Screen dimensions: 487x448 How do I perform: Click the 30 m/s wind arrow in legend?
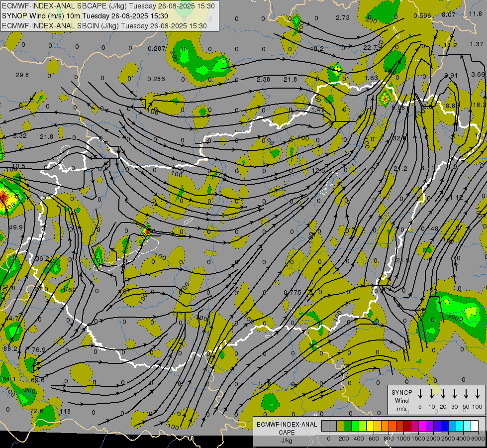454,394
